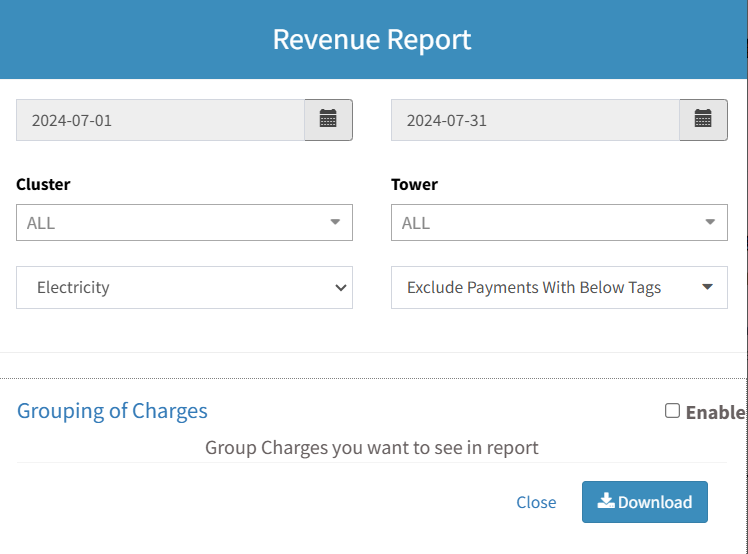Open the start date calendar picker icon
This screenshot has height=554, width=748.
(x=328, y=120)
